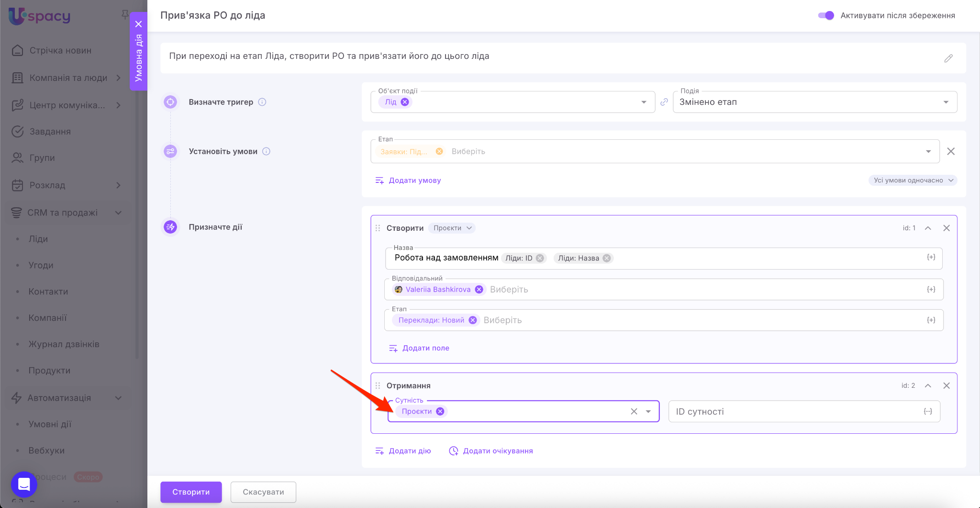
Task: Open the Усі умови одночасно dropdown
Action: (913, 181)
